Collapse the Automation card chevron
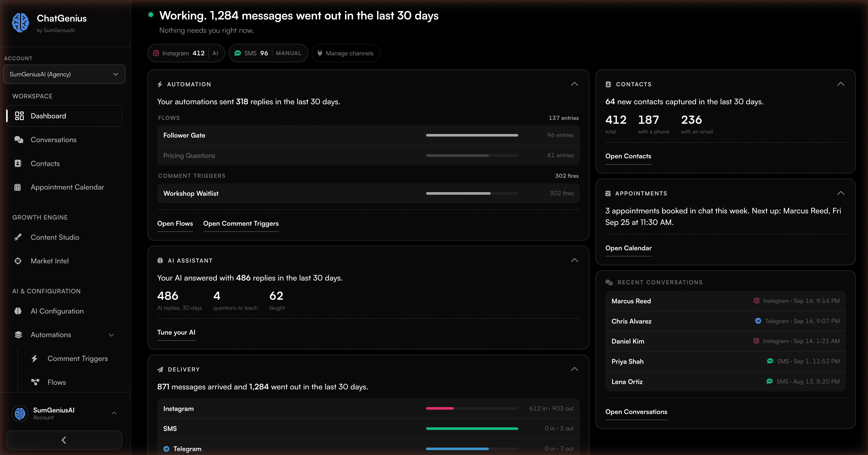This screenshot has width=868, height=455. [575, 84]
